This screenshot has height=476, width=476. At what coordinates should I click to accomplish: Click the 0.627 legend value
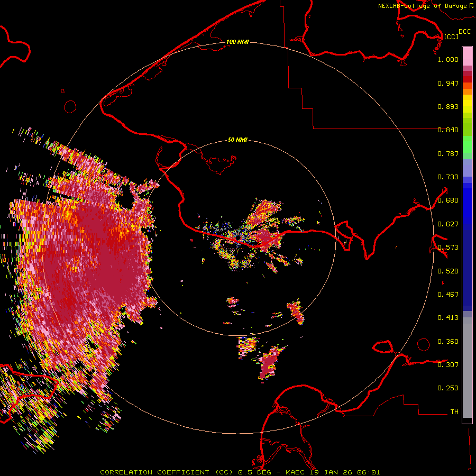pos(448,224)
